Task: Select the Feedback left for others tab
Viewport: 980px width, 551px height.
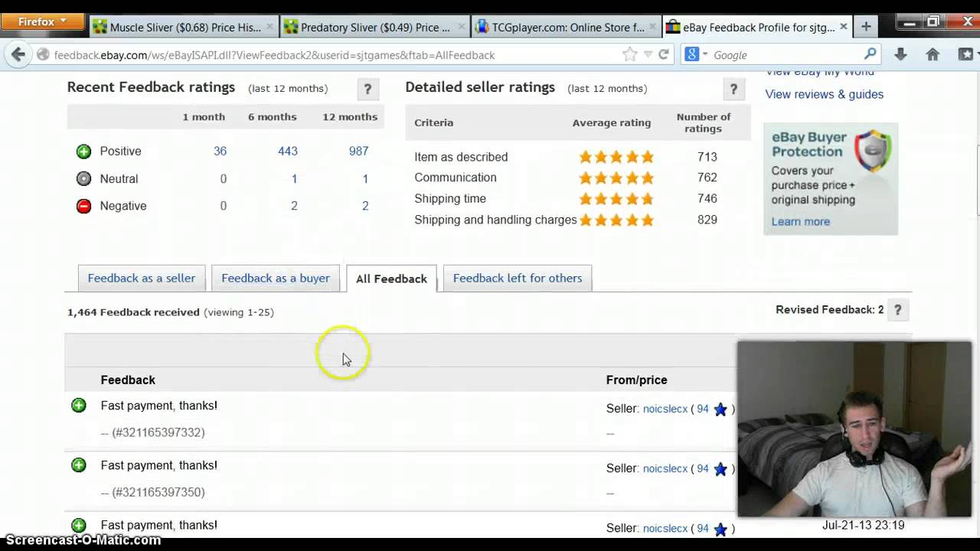Action: coord(518,279)
